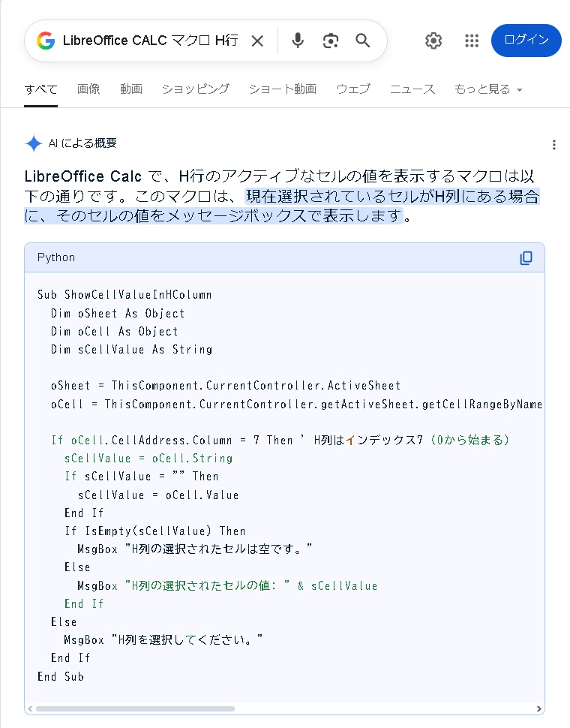Copy the code with copy icon
This screenshot has height=728, width=570.
[526, 257]
